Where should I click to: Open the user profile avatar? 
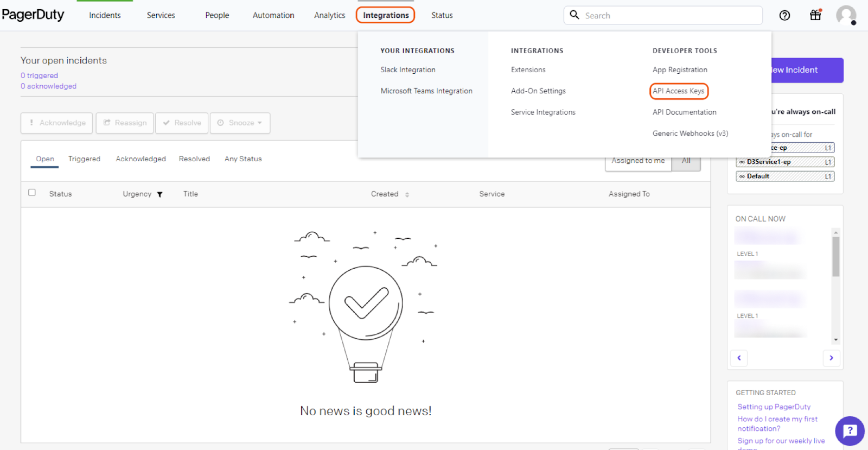click(846, 15)
